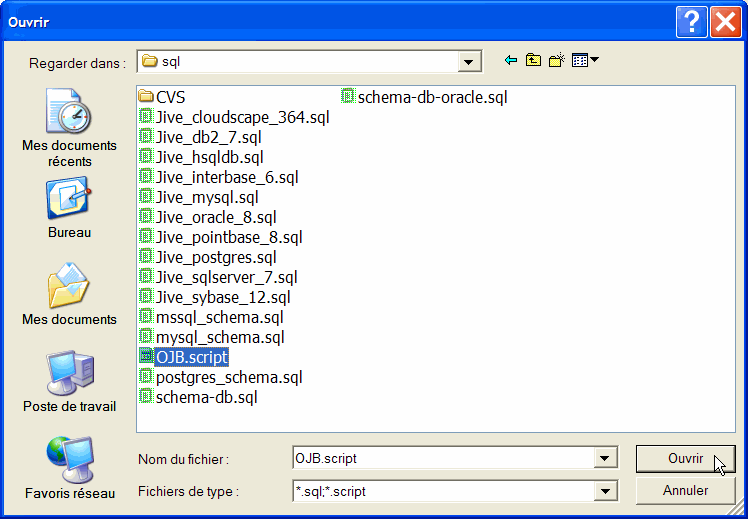Screen dimensions: 748x519
Task: Select file name Jive_postgres.sql
Action: click(x=216, y=258)
